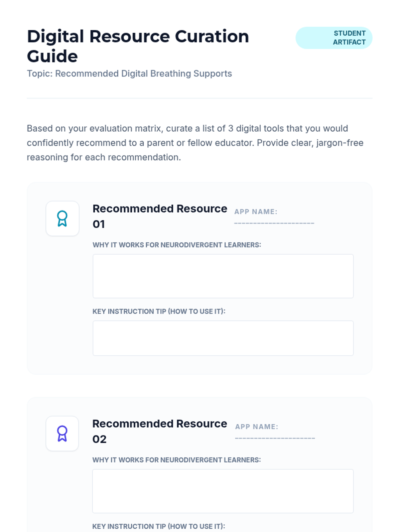Screen dimensions: 399x532
Task: Click the App Name label in Resource 01
Action: point(256,212)
